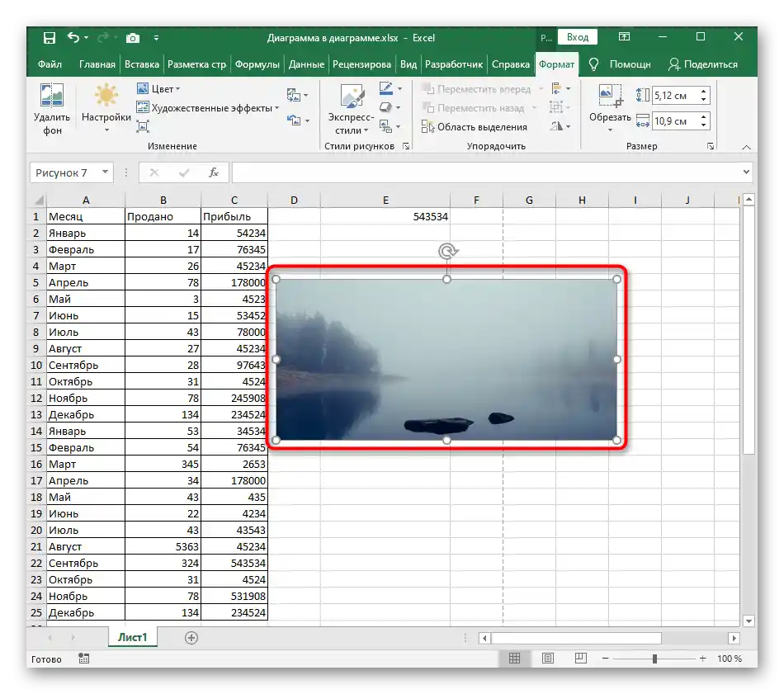Switch to the Формулы tab
This screenshot has height=694, width=784.
257,64
